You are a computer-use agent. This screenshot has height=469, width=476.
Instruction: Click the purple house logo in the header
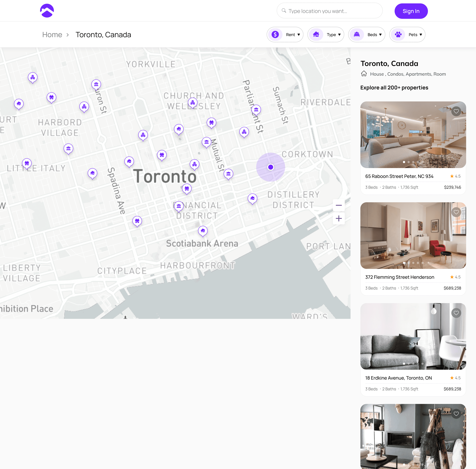47,11
